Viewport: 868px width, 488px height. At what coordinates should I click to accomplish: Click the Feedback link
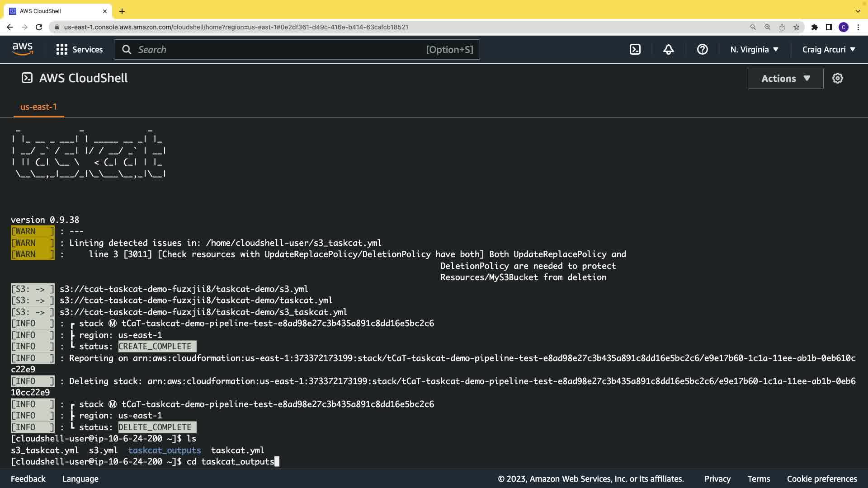[x=28, y=479]
